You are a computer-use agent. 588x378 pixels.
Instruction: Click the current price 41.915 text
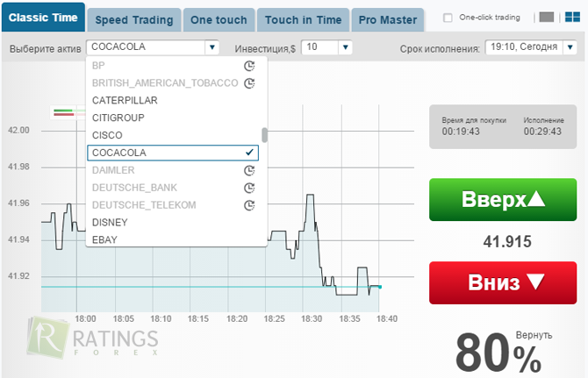click(x=507, y=242)
